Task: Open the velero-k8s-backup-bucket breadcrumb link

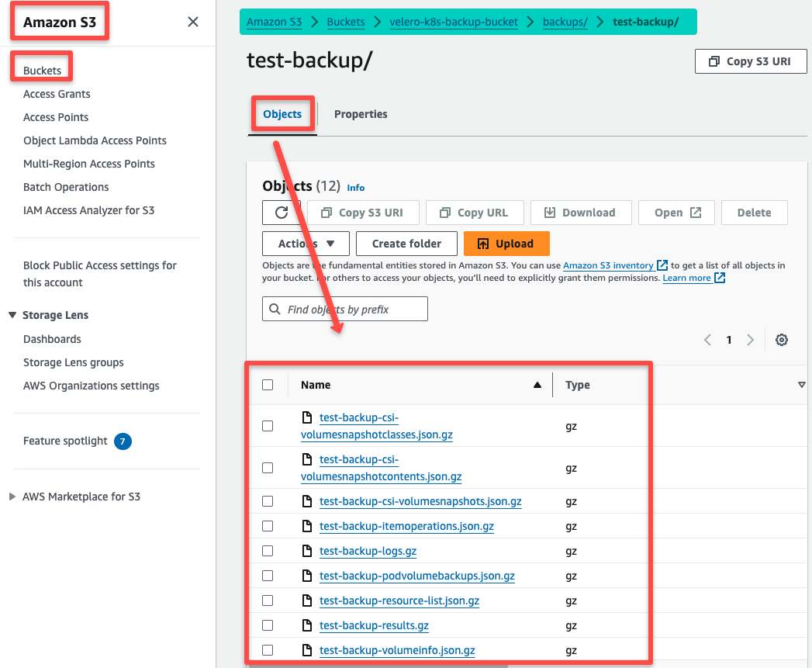Action: tap(453, 22)
